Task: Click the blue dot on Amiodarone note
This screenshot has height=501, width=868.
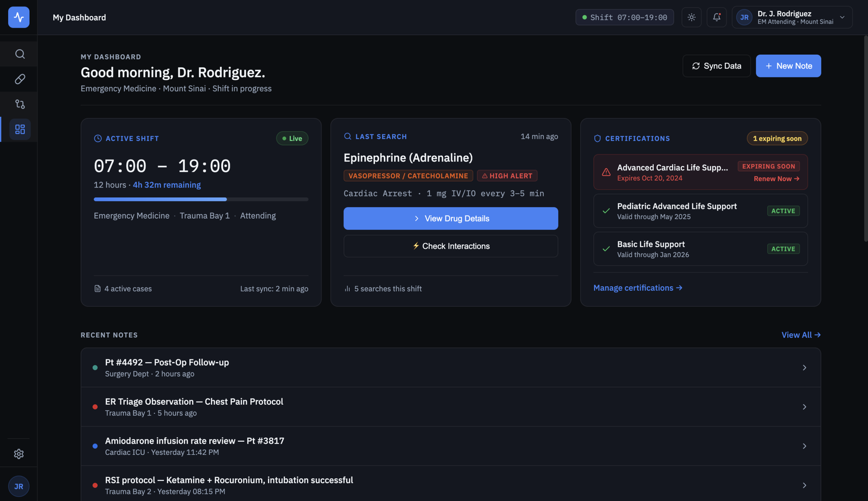Action: coord(95,446)
